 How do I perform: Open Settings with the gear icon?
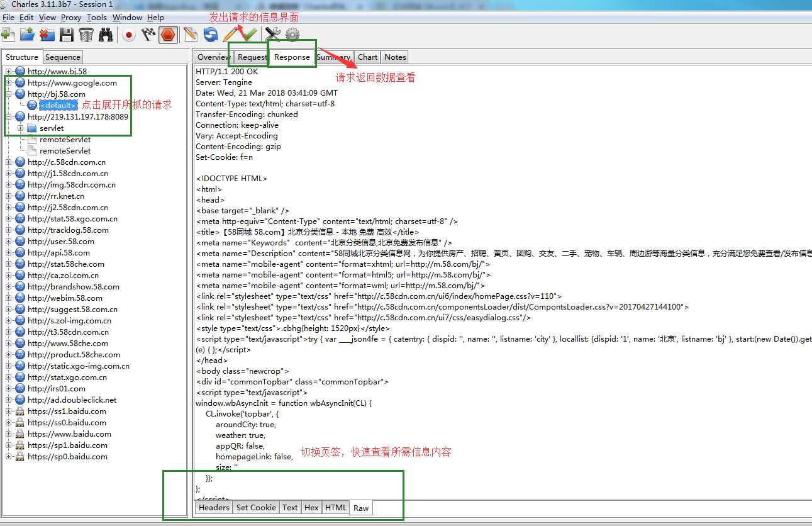tap(292, 35)
